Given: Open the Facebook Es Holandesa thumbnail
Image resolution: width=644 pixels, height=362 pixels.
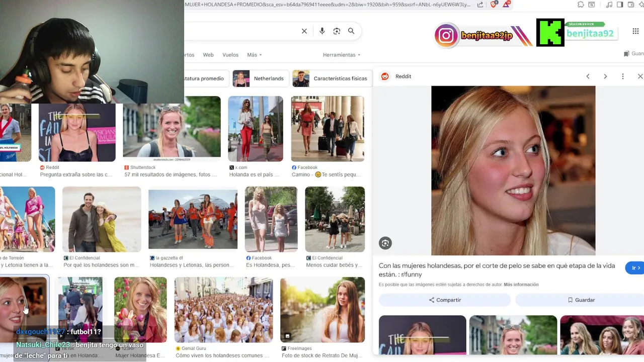Looking at the screenshot, I should coord(271,219).
